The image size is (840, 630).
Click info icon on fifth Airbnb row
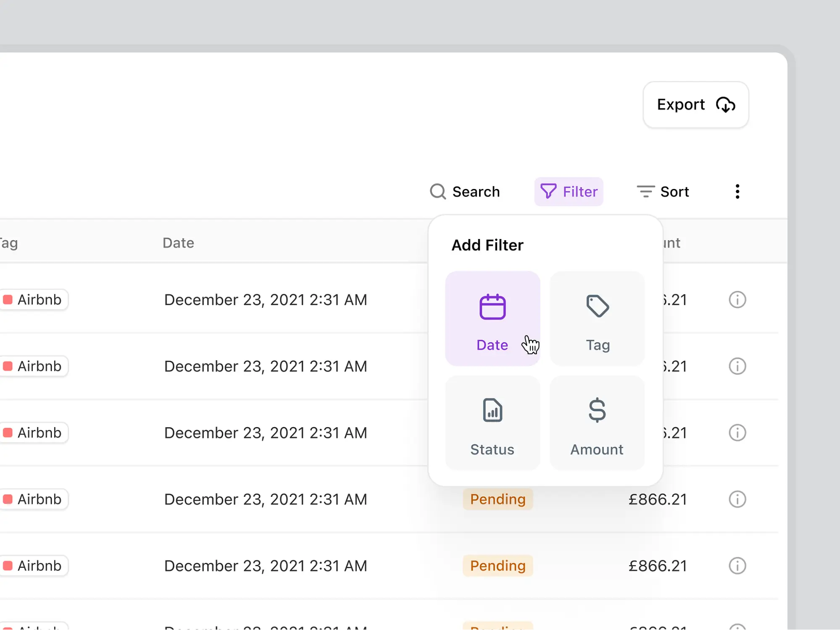point(737,566)
